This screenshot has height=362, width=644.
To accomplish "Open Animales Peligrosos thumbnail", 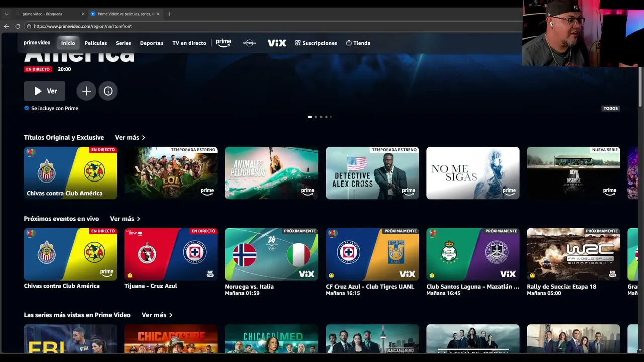I will (272, 173).
